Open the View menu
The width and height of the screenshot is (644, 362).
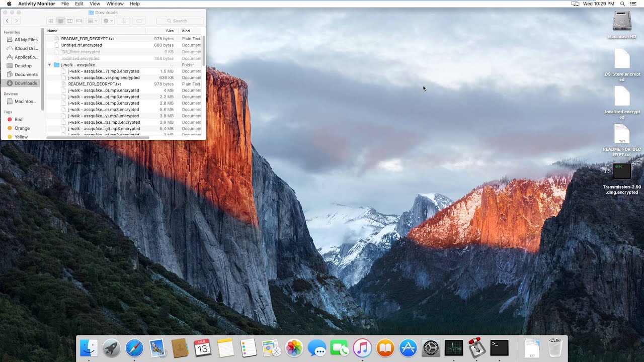(95, 4)
